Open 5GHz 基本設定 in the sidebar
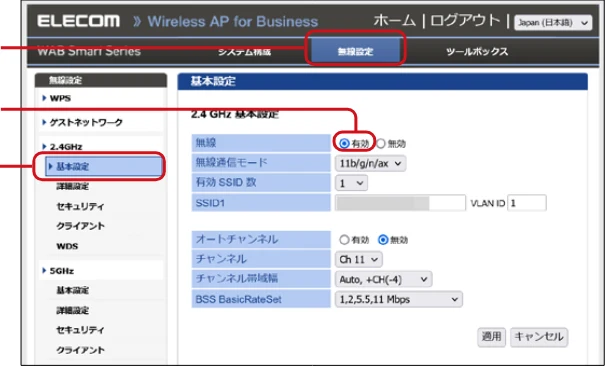Viewport: 605px width, 366px height. pyautogui.click(x=73, y=290)
